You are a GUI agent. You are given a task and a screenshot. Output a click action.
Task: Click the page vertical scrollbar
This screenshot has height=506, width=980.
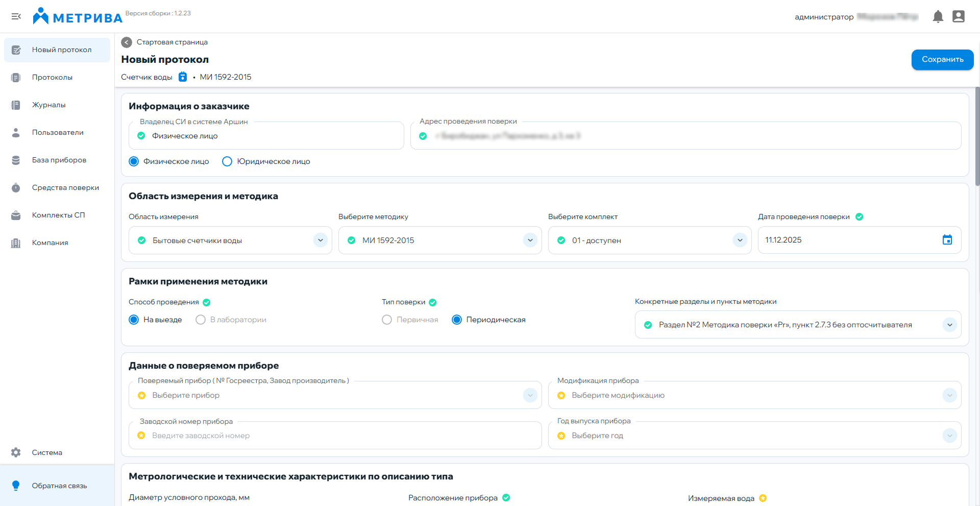(977, 137)
